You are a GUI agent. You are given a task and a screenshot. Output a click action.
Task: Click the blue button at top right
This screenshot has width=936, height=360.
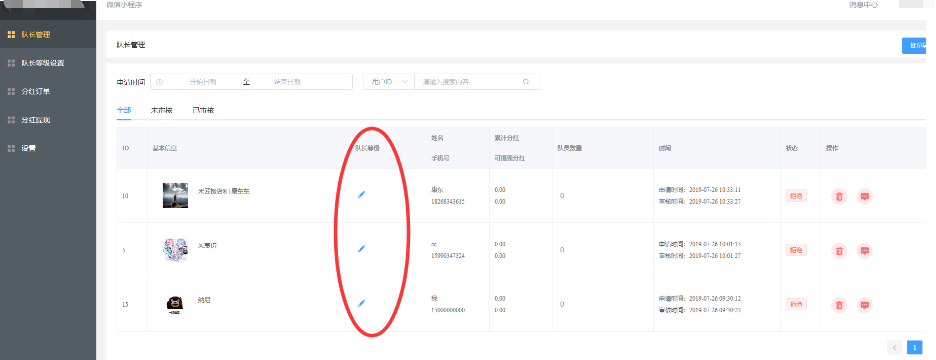tap(915, 46)
